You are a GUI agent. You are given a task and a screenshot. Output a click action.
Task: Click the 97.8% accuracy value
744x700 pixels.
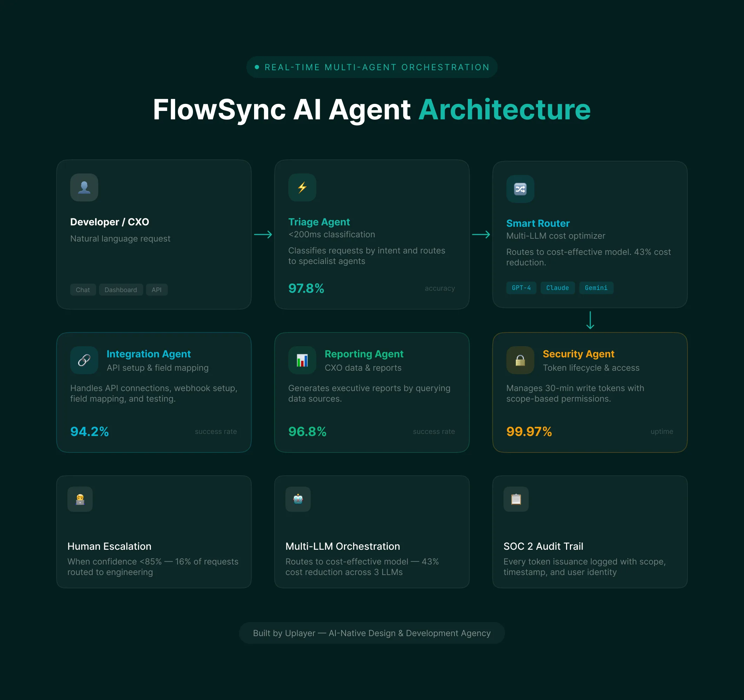pos(306,288)
